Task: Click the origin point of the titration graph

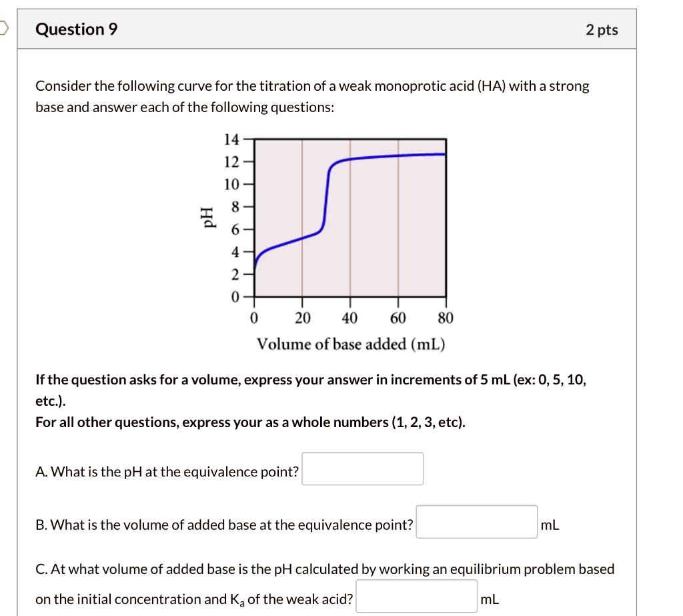Action: click(254, 297)
